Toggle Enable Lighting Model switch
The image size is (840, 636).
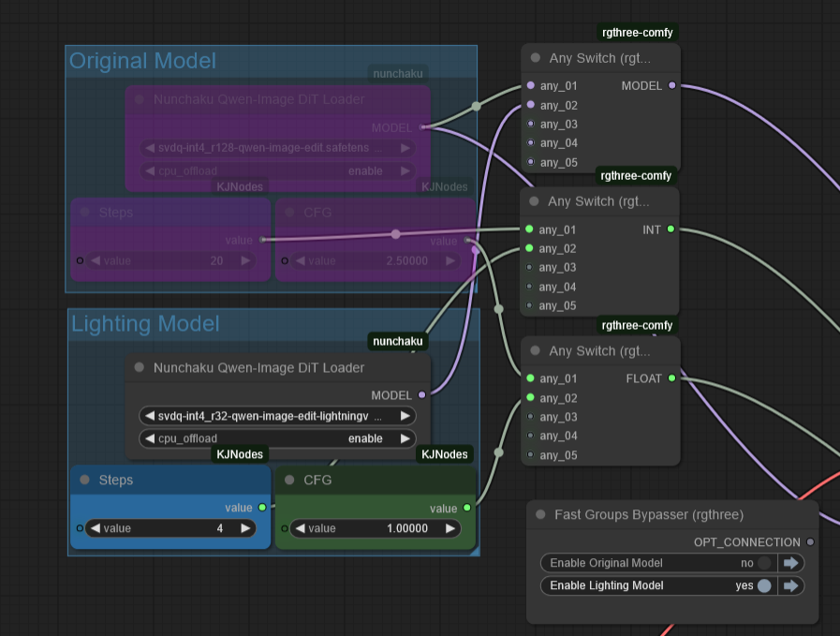tap(764, 585)
